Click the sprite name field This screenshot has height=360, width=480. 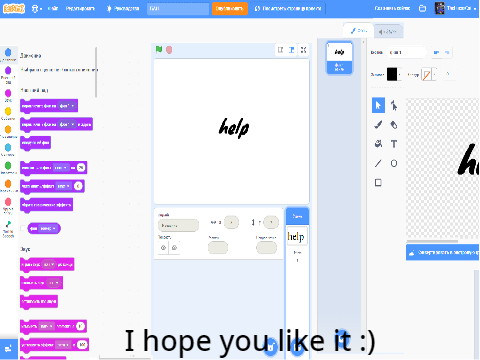[x=178, y=225]
